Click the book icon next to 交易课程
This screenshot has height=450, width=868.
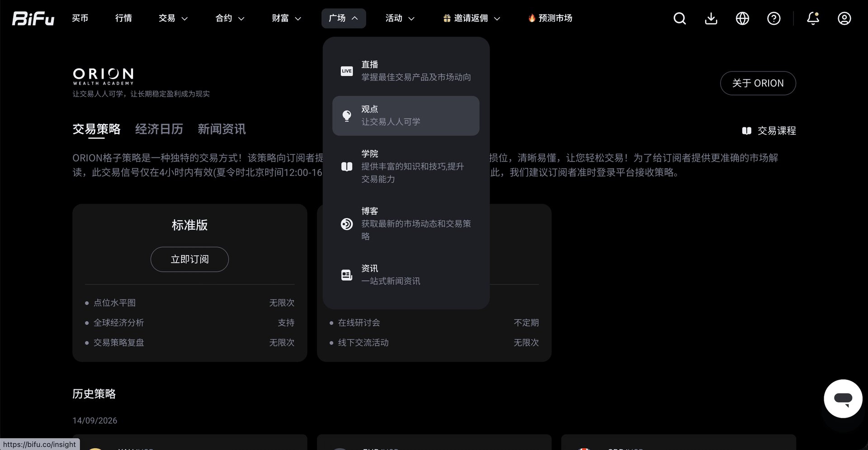point(747,131)
